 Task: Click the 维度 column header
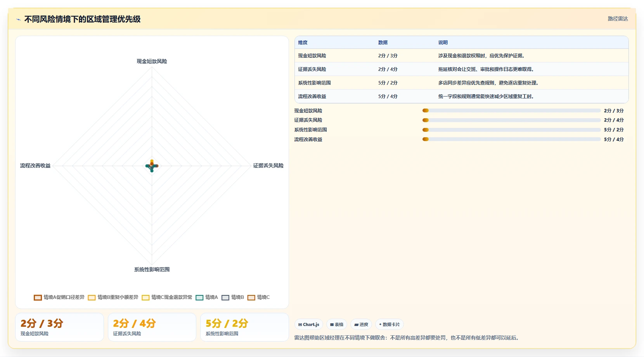[303, 43]
